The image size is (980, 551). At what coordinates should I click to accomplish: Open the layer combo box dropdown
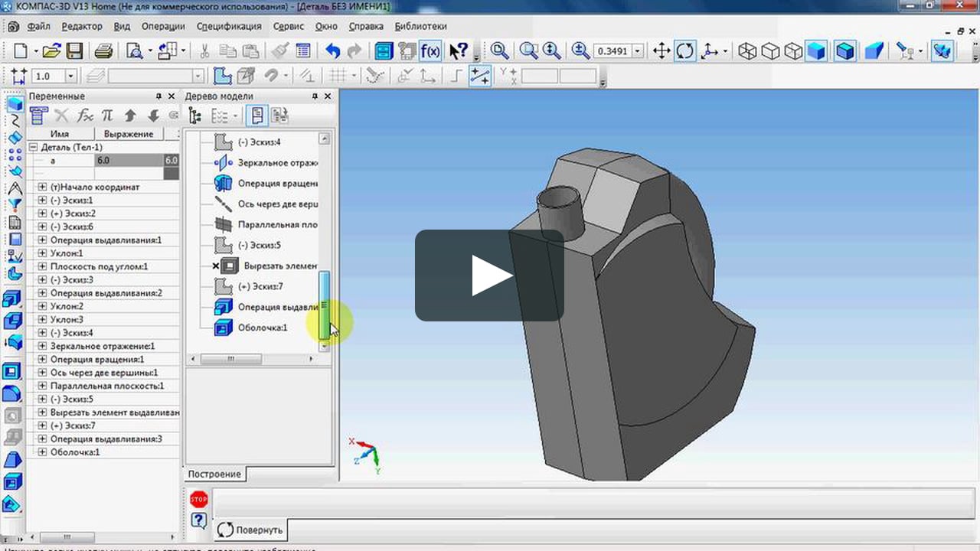pyautogui.click(x=198, y=76)
